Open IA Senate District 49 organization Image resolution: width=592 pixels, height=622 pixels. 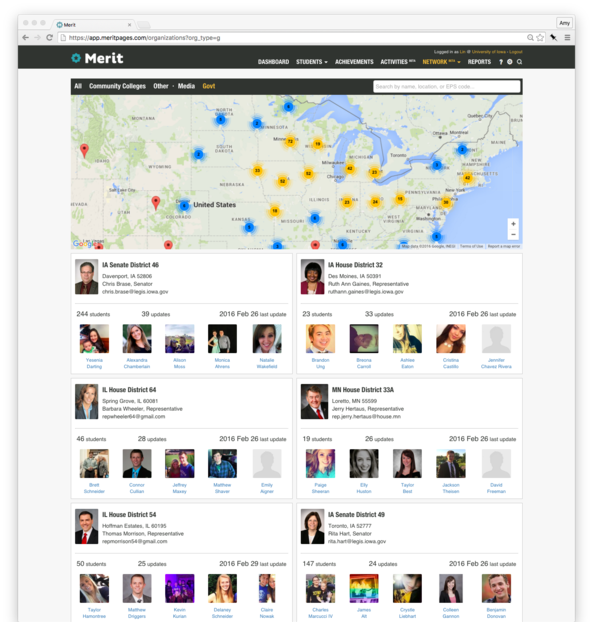356,515
